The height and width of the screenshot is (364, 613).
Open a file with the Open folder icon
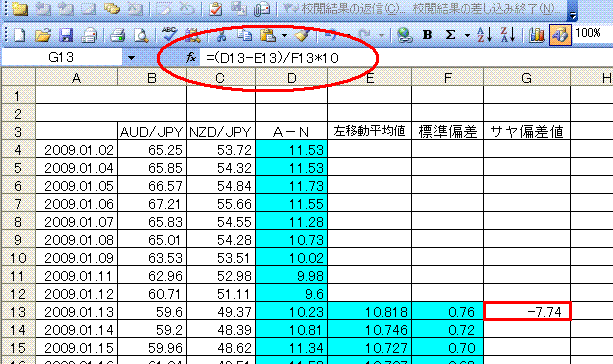tap(43, 36)
